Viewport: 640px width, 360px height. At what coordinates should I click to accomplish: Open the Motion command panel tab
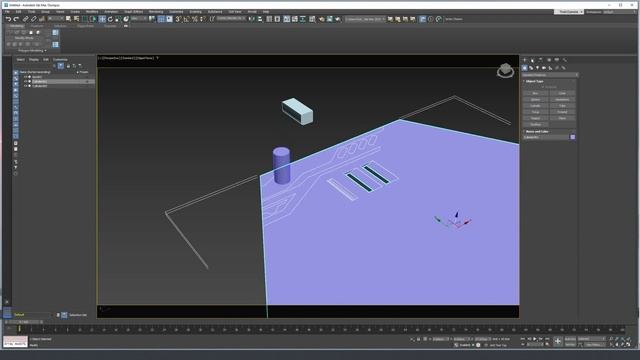click(x=549, y=60)
